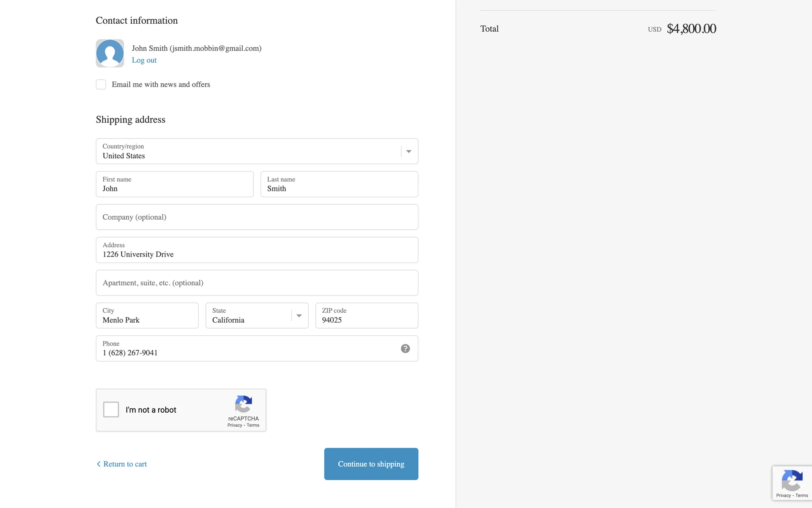The height and width of the screenshot is (508, 812).
Task: Click the user avatar profile icon
Action: pos(110,53)
